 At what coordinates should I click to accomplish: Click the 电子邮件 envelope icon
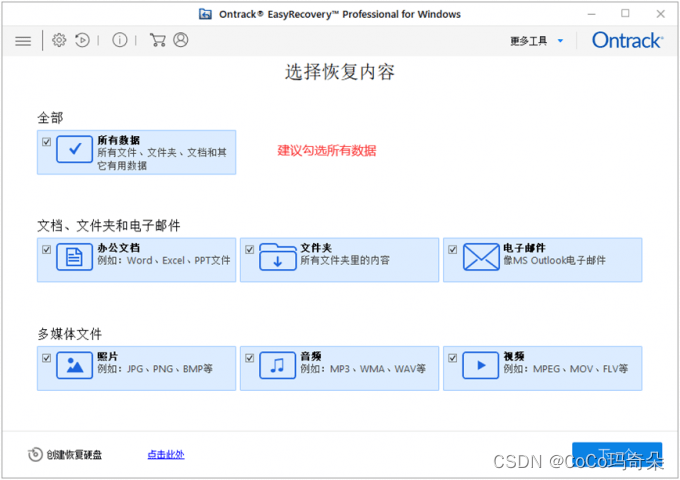[481, 257]
